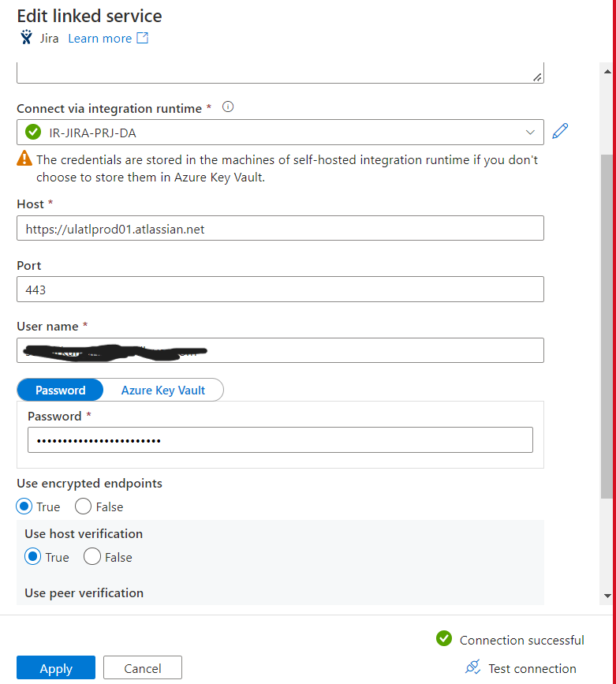Screen dimensions: 616x684
Task: Expand runtime list via chevron arrow
Action: pyautogui.click(x=530, y=133)
